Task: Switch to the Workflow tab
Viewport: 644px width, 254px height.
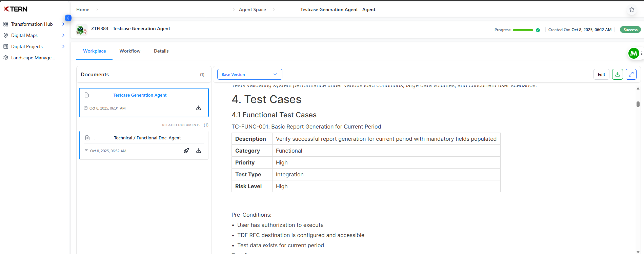Action: click(x=130, y=51)
